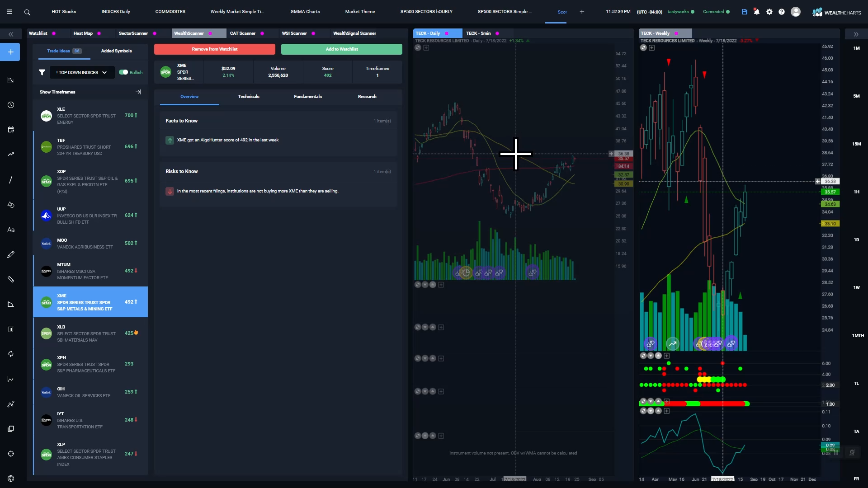
Task: Toggle magenta link dot on TECK - 5min tab
Action: (x=497, y=33)
